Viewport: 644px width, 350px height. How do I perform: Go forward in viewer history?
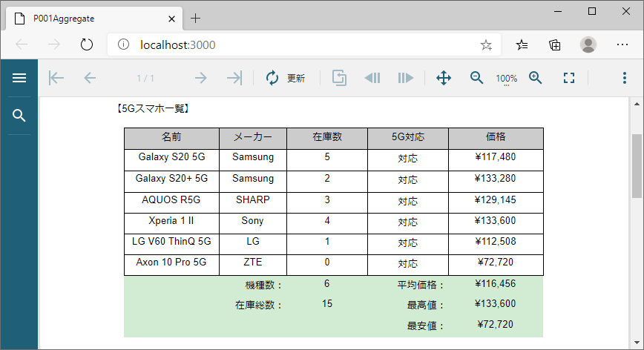[405, 78]
